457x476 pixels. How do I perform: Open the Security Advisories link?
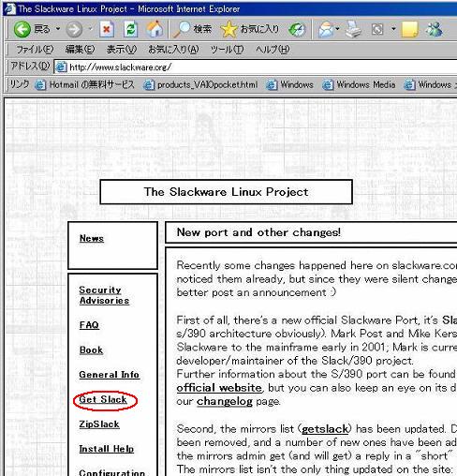tap(104, 295)
